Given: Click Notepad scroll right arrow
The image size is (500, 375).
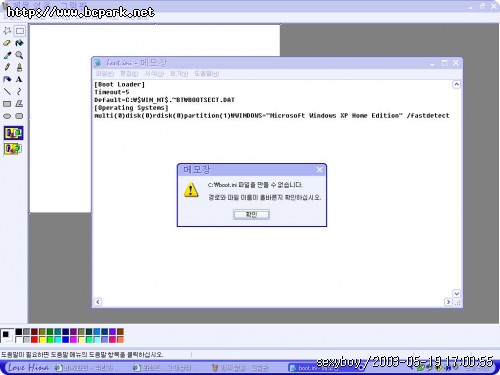Looking at the screenshot, I should [x=448, y=302].
